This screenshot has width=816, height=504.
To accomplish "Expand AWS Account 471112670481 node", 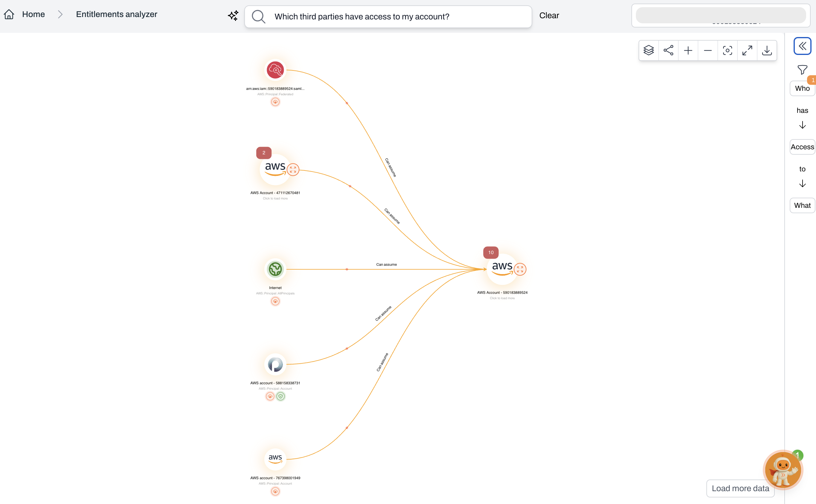I will click(x=293, y=170).
